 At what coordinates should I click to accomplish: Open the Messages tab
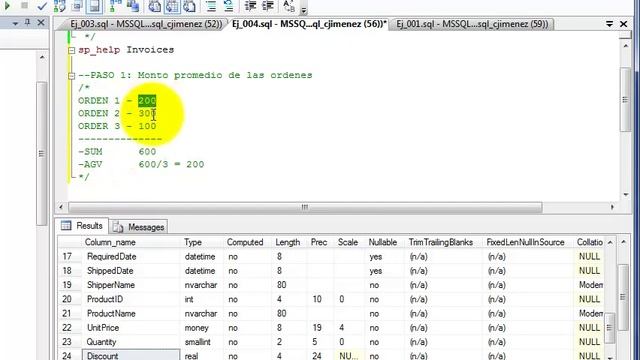click(138, 227)
